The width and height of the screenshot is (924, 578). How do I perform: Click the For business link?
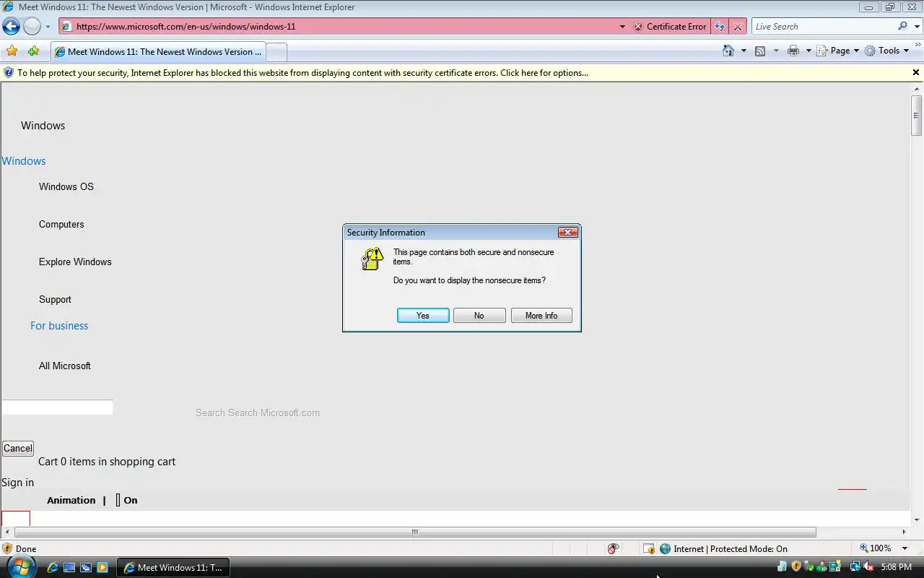tap(59, 326)
